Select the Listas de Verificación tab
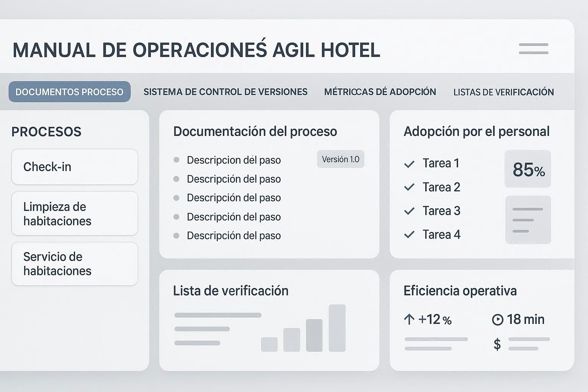Image resolution: width=588 pixels, height=392 pixels. (503, 92)
